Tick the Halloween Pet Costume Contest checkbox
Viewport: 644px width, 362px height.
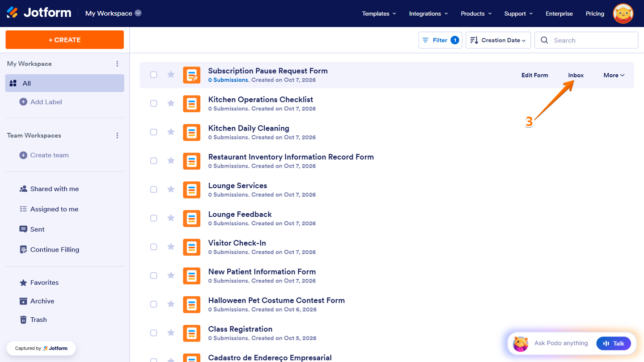click(x=153, y=304)
